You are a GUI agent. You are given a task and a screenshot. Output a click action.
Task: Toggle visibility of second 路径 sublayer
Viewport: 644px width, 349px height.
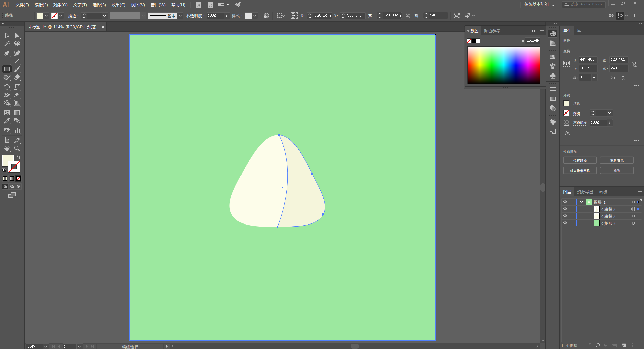pos(565,216)
